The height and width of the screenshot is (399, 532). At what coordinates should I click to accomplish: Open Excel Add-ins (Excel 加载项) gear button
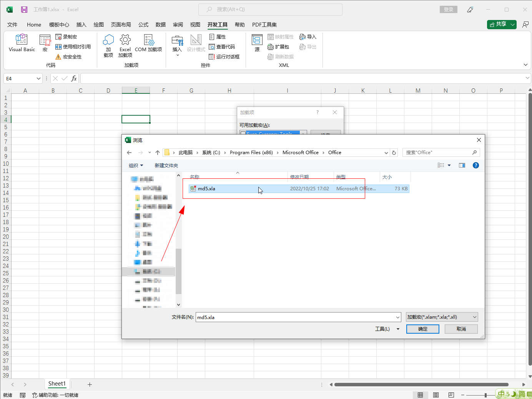tap(125, 46)
